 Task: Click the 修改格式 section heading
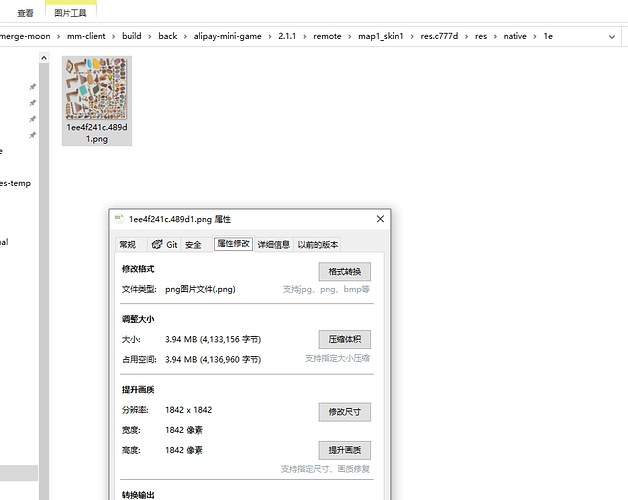point(138,269)
